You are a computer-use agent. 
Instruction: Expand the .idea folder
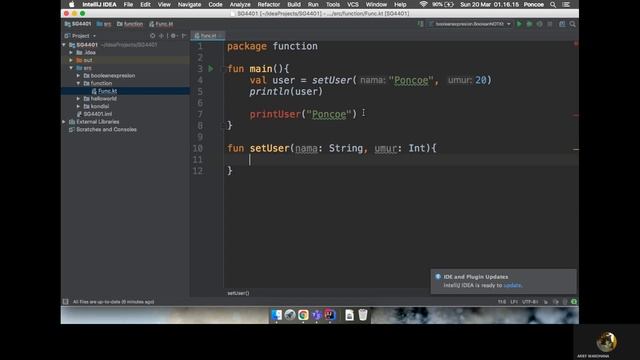coord(71,53)
